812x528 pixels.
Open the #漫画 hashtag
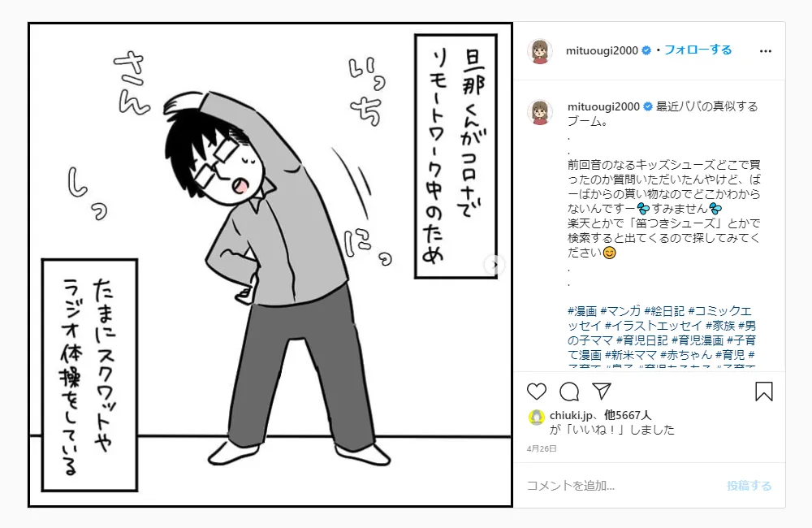[x=582, y=311]
